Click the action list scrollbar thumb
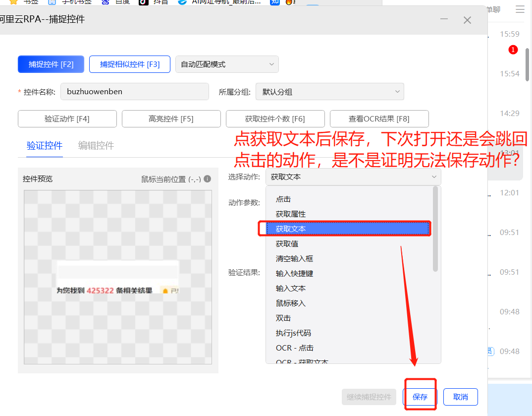This screenshot has height=416, width=532. (435, 229)
